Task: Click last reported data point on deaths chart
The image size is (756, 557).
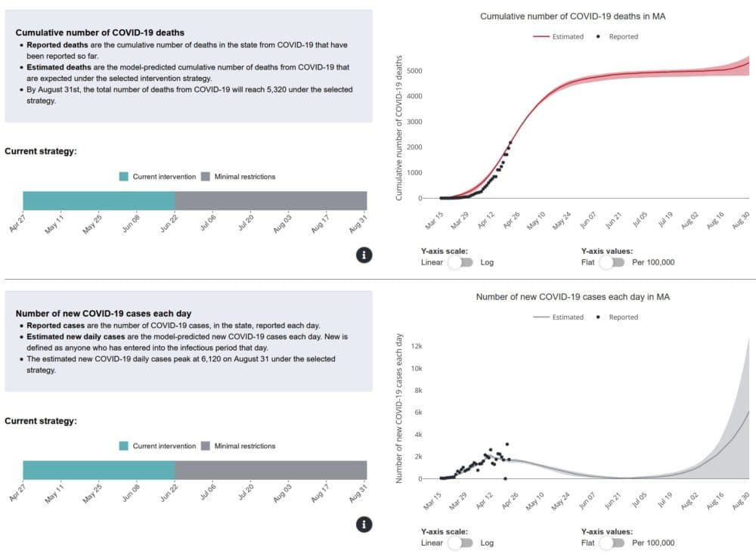Action: click(x=510, y=143)
